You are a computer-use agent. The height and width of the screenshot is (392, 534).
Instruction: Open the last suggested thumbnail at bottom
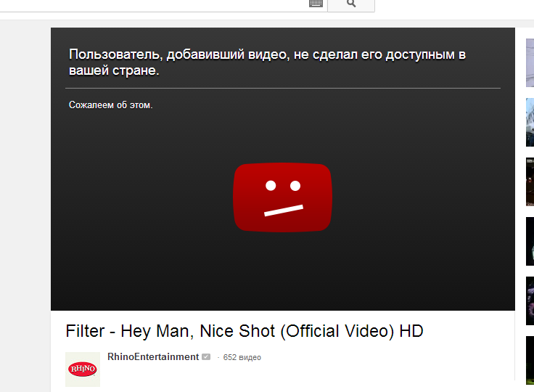click(x=530, y=360)
